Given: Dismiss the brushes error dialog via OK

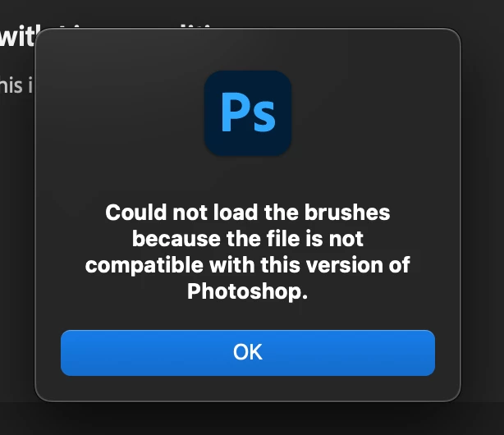Looking at the screenshot, I should (x=248, y=353).
